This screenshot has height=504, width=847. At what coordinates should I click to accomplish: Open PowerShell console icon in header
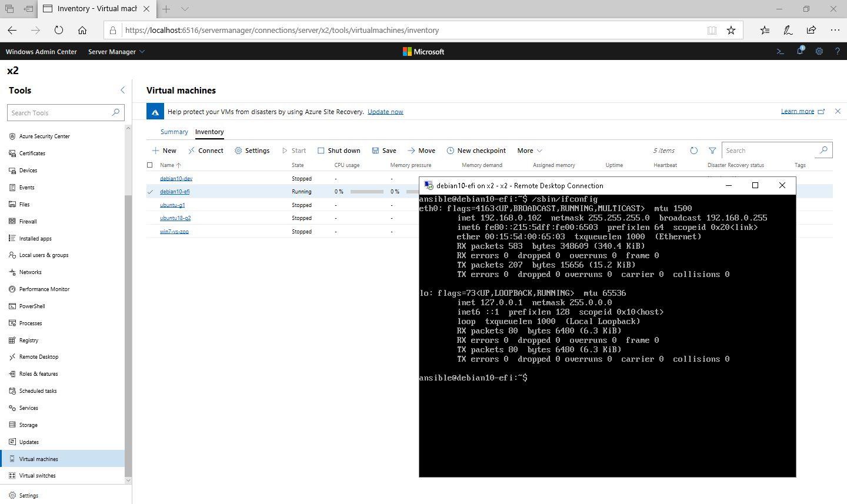point(781,51)
